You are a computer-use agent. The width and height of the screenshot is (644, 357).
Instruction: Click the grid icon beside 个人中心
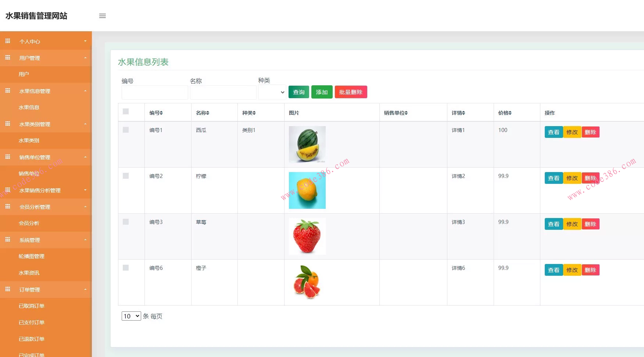[8, 41]
